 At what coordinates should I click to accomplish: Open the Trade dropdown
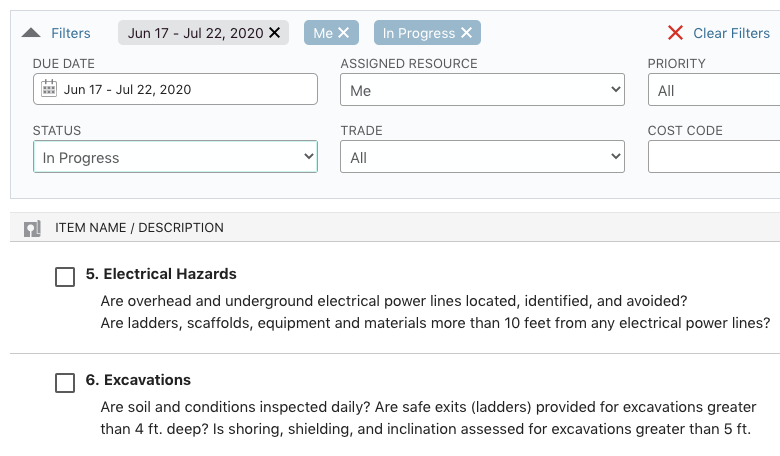482,157
